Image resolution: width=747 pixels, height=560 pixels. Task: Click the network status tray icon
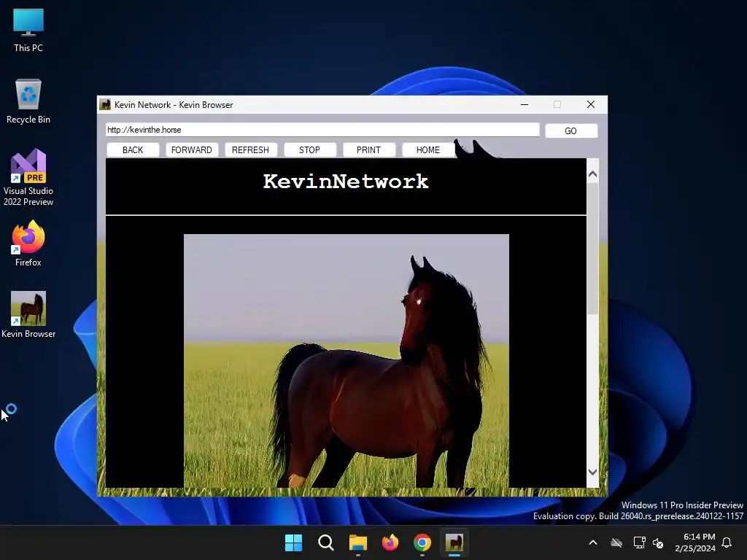click(639, 542)
